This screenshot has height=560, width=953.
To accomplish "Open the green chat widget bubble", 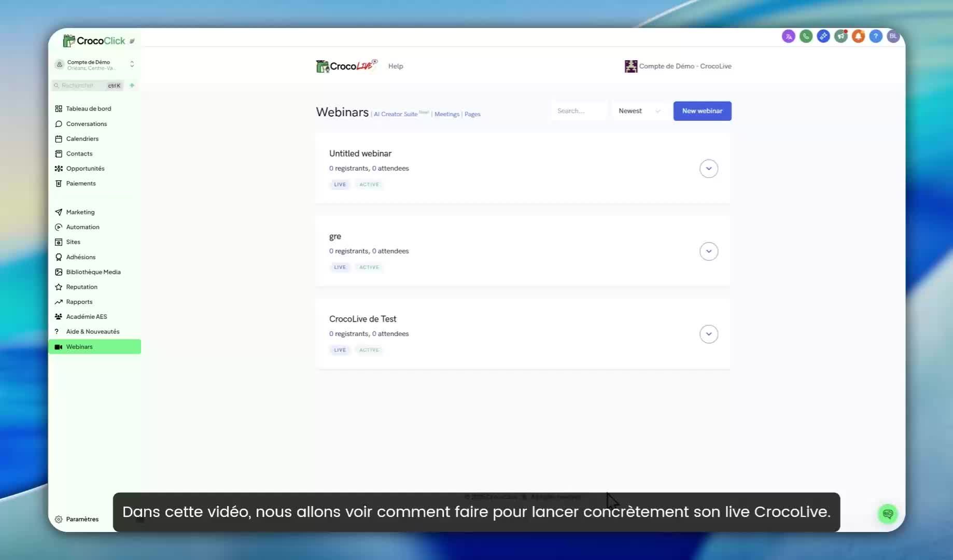I will (x=888, y=514).
